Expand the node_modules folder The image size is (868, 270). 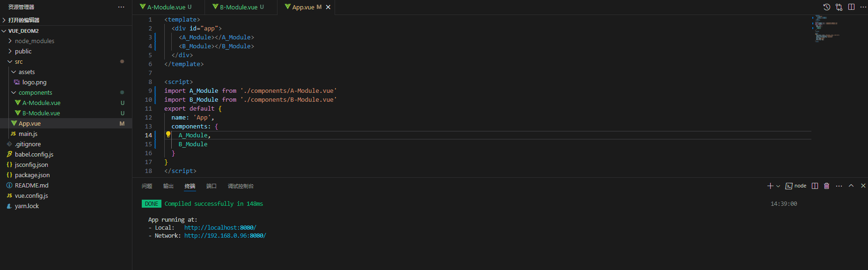click(34, 41)
